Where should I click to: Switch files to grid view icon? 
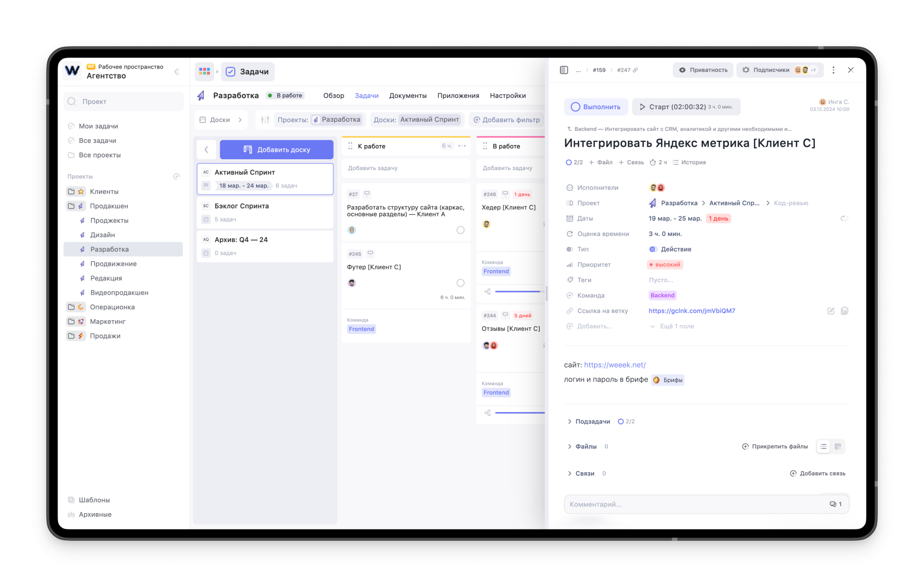click(x=838, y=447)
